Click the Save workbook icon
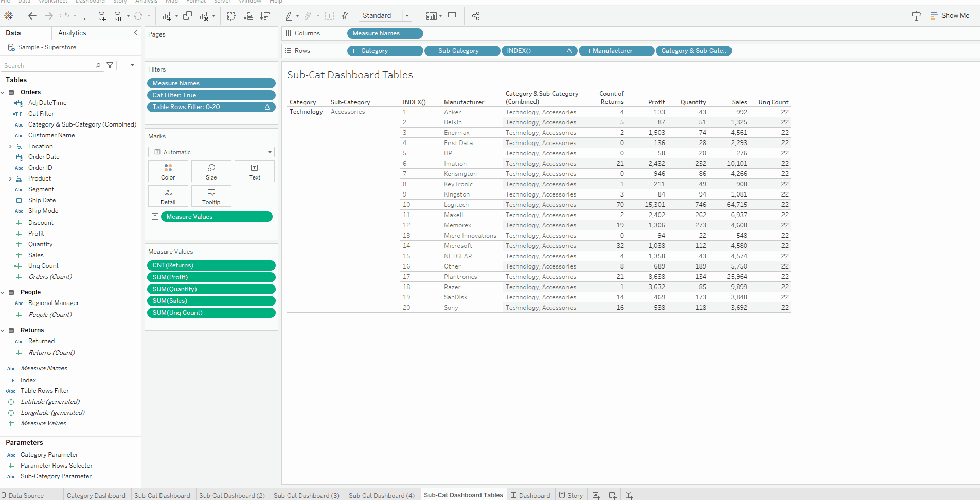The width and height of the screenshot is (980, 500). [86, 16]
